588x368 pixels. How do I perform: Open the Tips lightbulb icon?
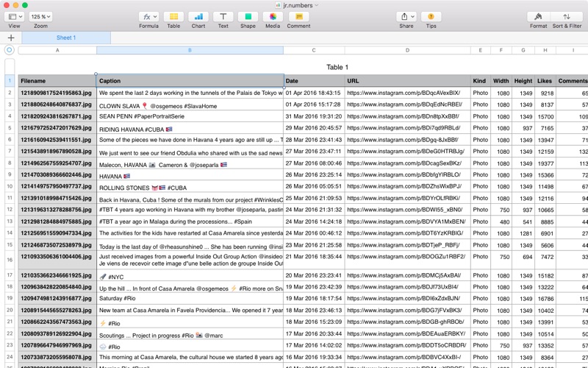pos(431,16)
